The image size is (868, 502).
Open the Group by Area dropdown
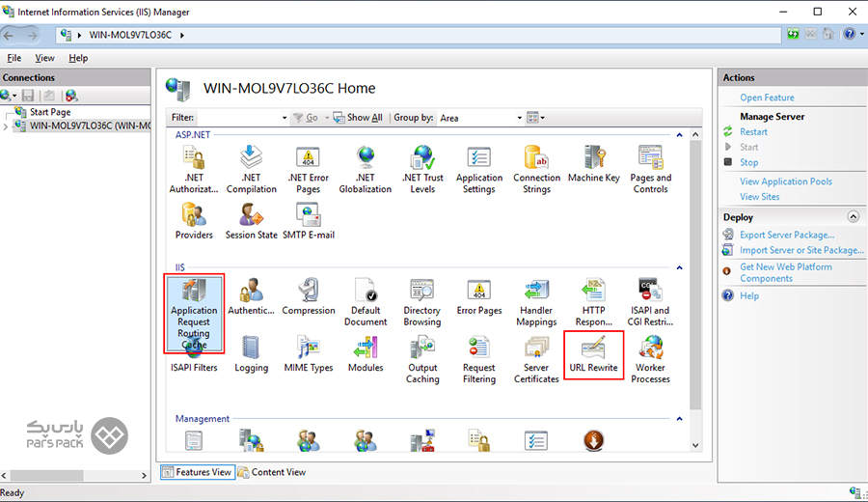(519, 118)
